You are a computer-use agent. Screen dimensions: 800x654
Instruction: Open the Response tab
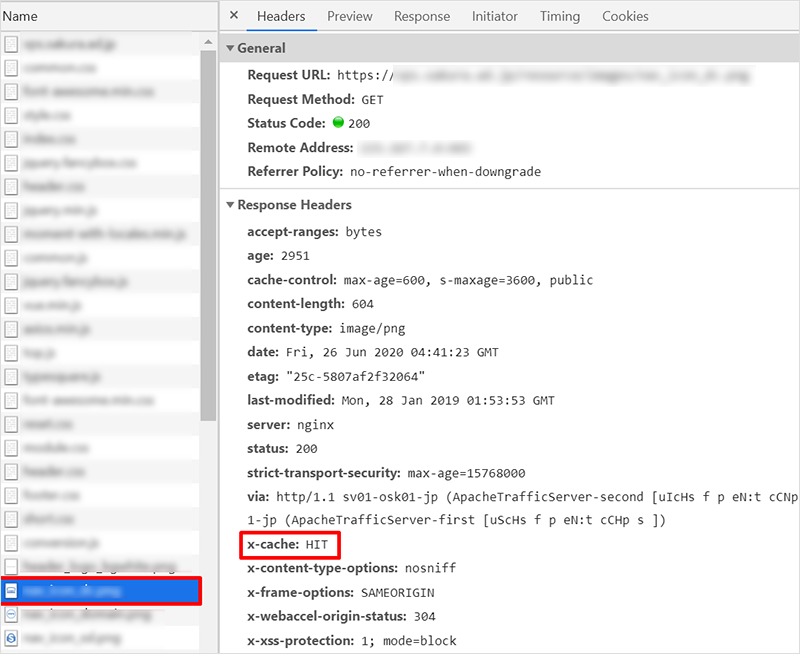(x=421, y=16)
